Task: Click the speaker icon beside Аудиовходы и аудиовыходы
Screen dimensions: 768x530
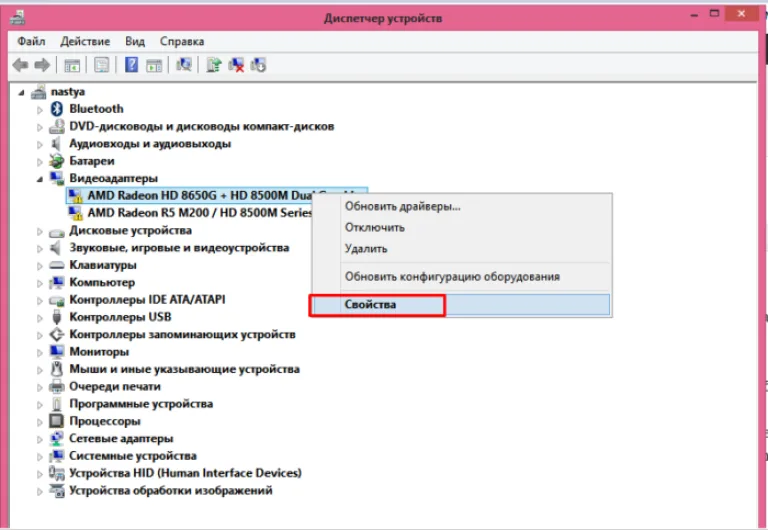Action: 56,144
